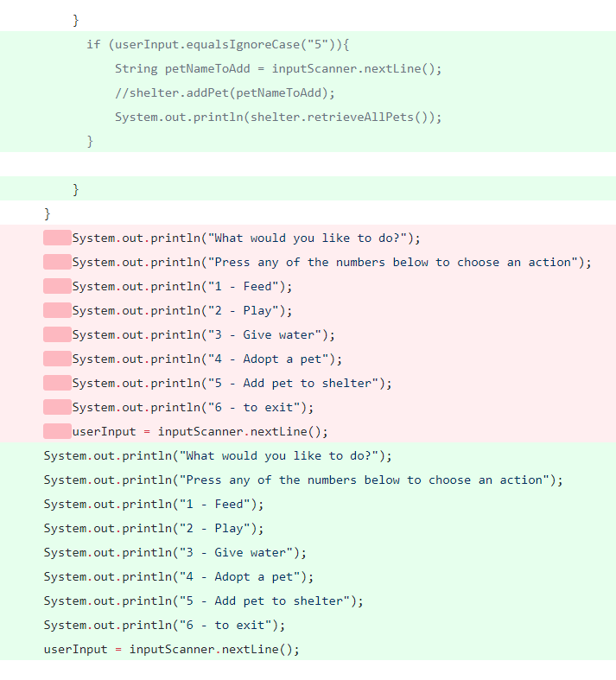
Task: Click the added green "4 - Adopt a pet" line
Action: pos(179,576)
